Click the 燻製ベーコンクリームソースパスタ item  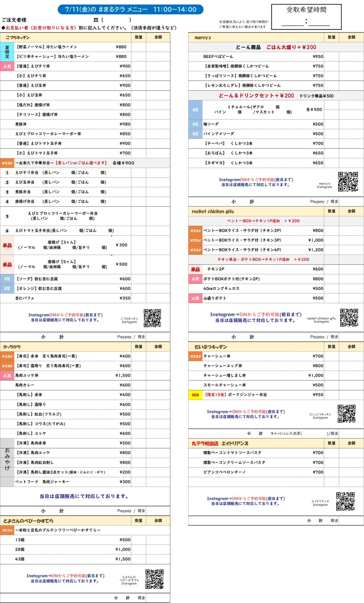(x=234, y=463)
